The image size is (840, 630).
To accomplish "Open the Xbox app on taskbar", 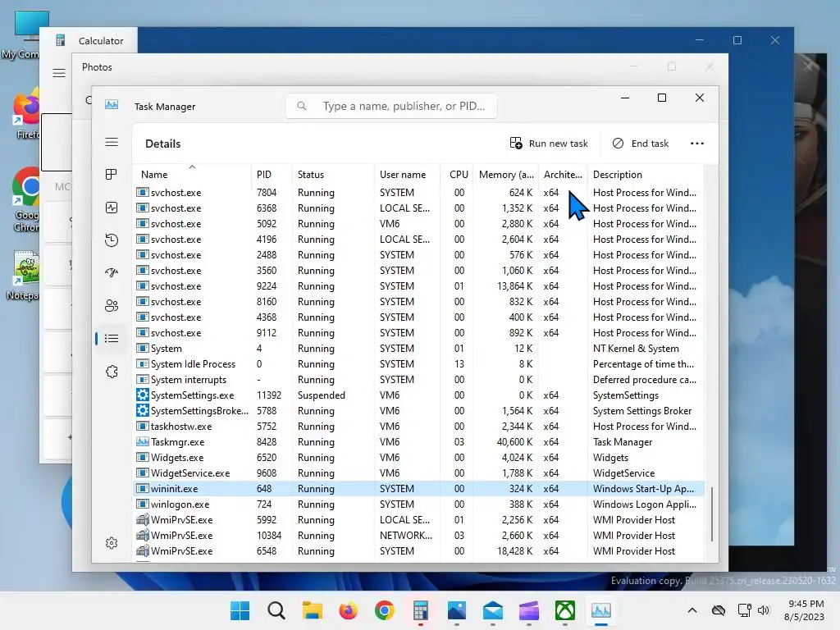I will point(565,610).
